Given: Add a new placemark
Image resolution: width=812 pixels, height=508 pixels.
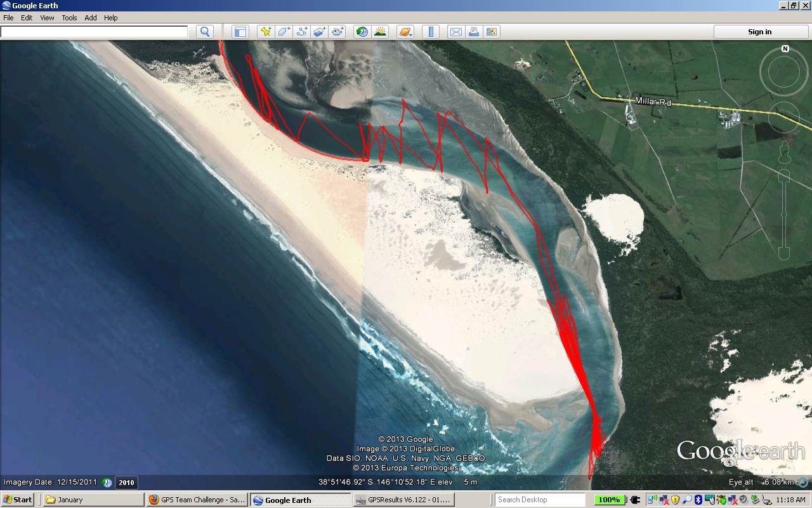Looking at the screenshot, I should tap(266, 32).
